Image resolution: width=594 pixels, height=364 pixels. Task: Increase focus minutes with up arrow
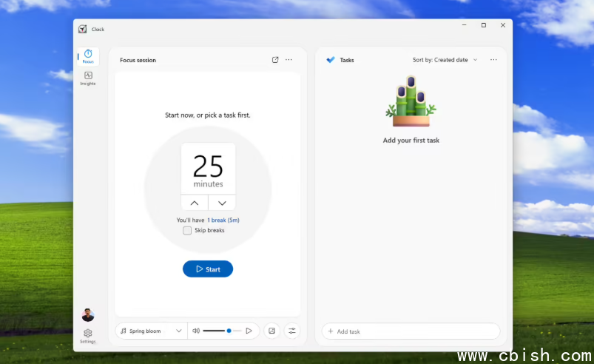tap(195, 203)
